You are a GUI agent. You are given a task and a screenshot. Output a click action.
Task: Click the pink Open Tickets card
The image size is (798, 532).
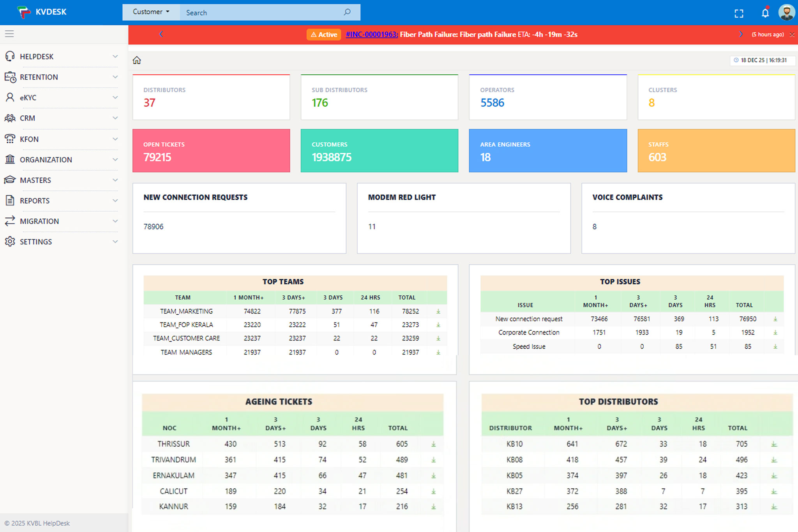(211, 151)
